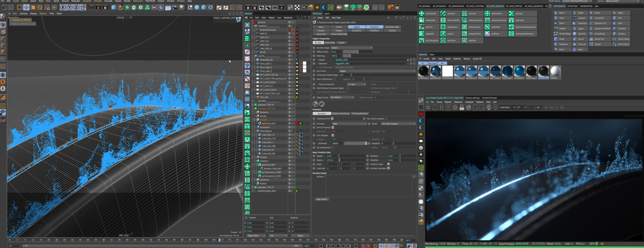Image resolution: width=644 pixels, height=248 pixels.
Task: Adjust the Birthrate slider
Action: pyautogui.click(x=355, y=143)
